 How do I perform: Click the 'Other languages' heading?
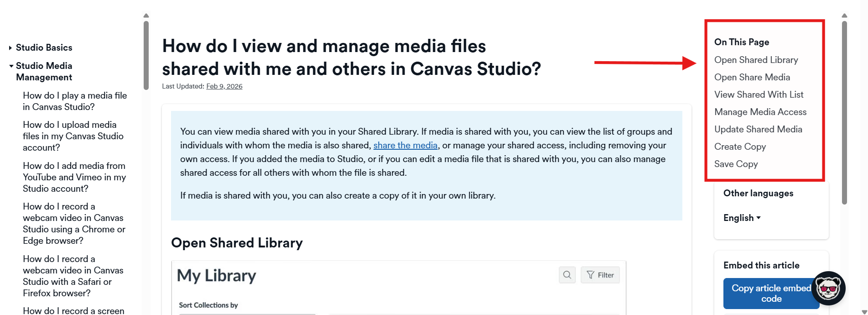tap(758, 193)
